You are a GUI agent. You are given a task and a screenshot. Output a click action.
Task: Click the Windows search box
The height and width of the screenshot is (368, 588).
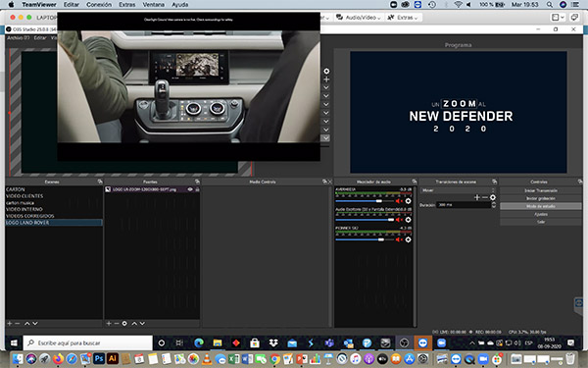pyautogui.click(x=88, y=342)
